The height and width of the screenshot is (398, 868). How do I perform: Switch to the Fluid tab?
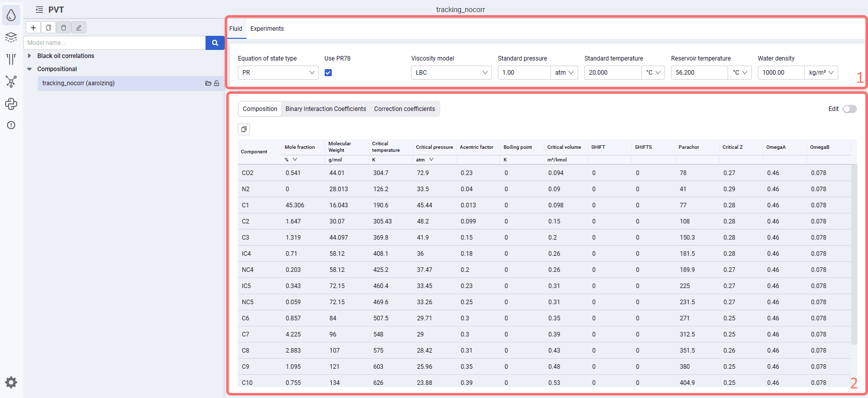(236, 29)
